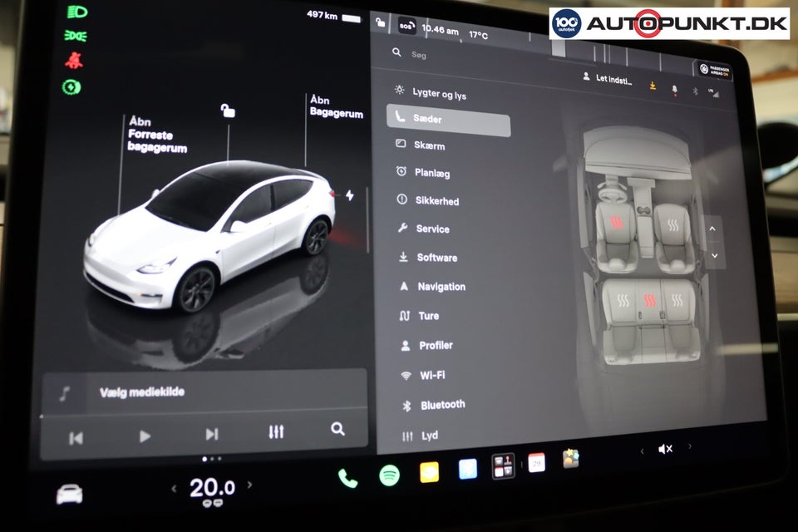Open Software menu item
This screenshot has width=798, height=532.
point(436,258)
